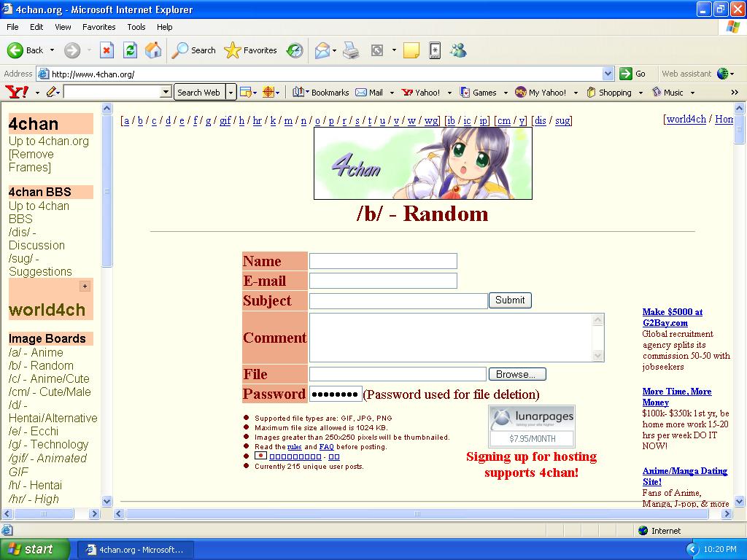Expand the address bar dropdown

click(x=608, y=74)
